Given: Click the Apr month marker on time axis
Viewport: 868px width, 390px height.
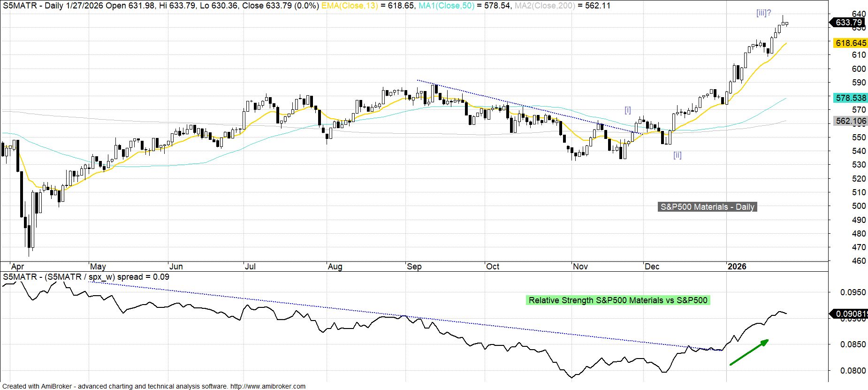Looking at the screenshot, I should pyautogui.click(x=17, y=267).
